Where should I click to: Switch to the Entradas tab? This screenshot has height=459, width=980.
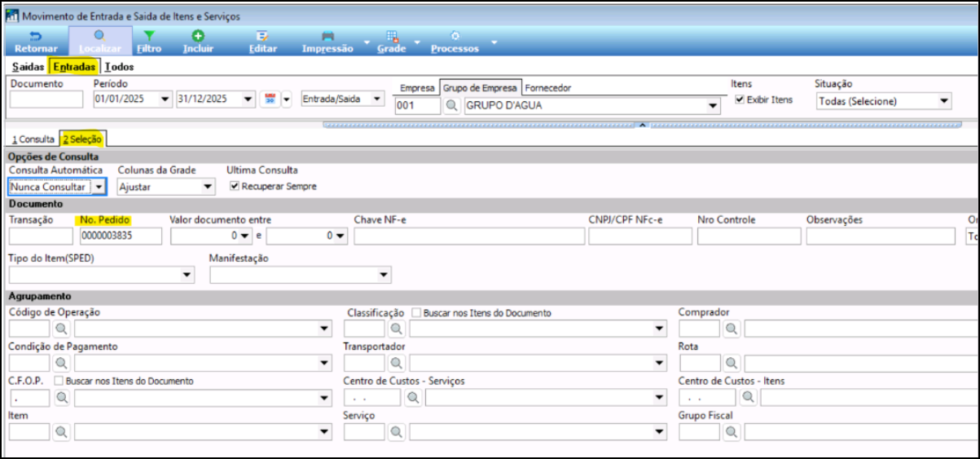tap(74, 67)
